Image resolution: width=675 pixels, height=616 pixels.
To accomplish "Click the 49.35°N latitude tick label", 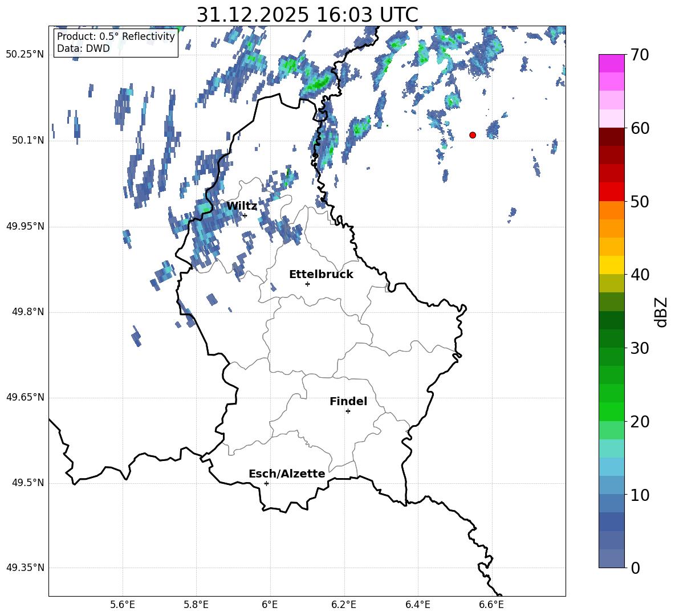I will (25, 568).
